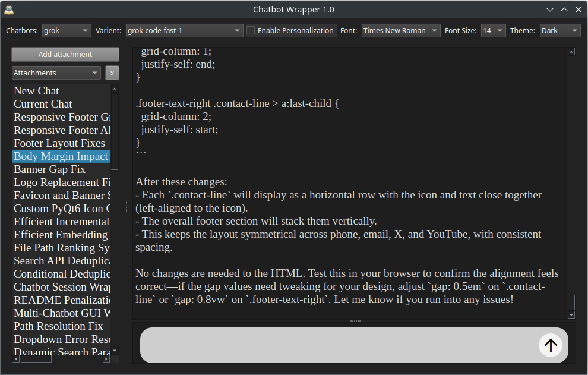
Task: Click the chat list left scroll arrow
Action: 15,358
